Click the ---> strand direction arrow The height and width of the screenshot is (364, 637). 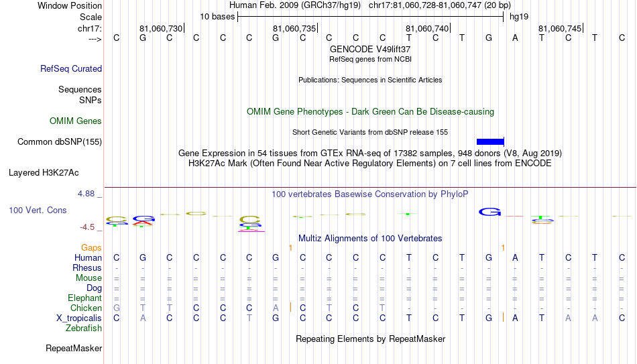click(x=95, y=39)
